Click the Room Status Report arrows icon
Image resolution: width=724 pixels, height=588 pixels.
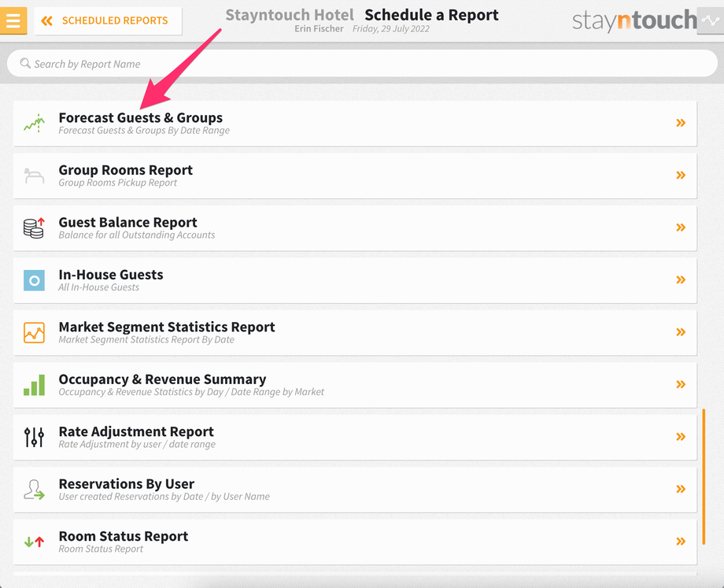[x=34, y=542]
